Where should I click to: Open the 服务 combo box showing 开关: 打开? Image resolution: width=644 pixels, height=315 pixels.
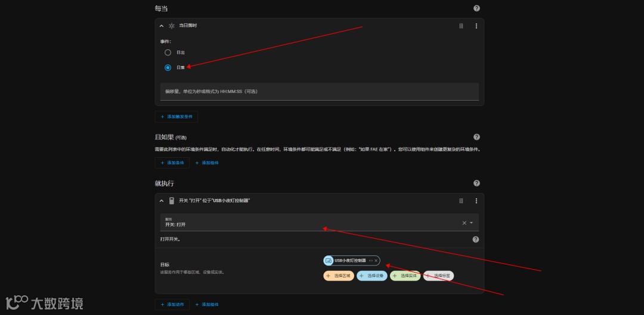click(320, 222)
